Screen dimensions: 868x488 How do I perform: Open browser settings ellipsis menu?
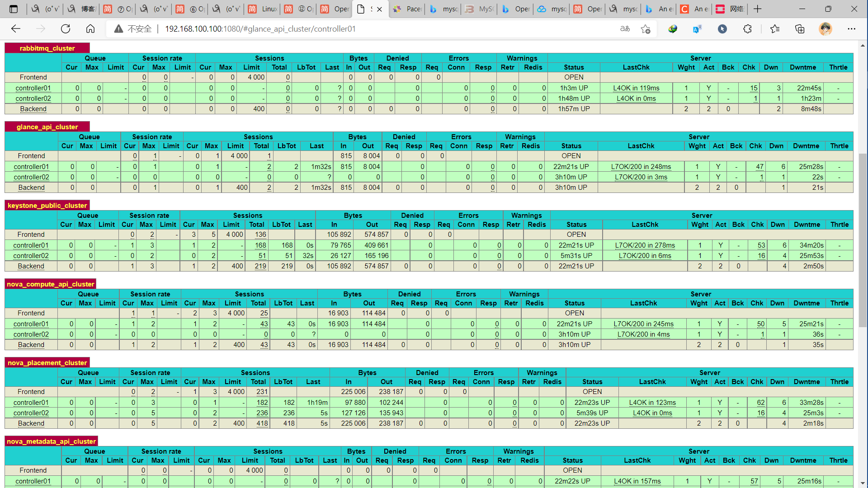[852, 29]
